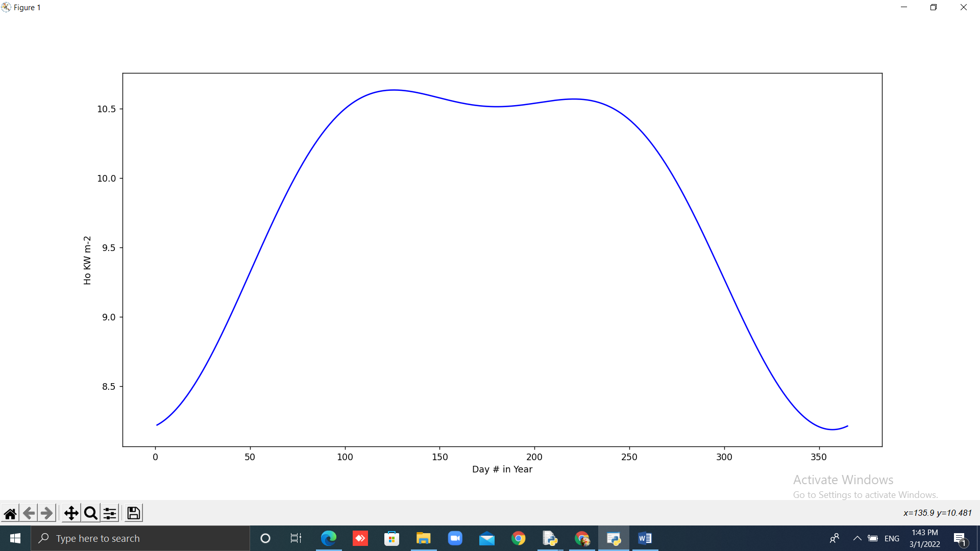Toggle Task View on the taskbar
The image size is (980, 551).
point(296,538)
